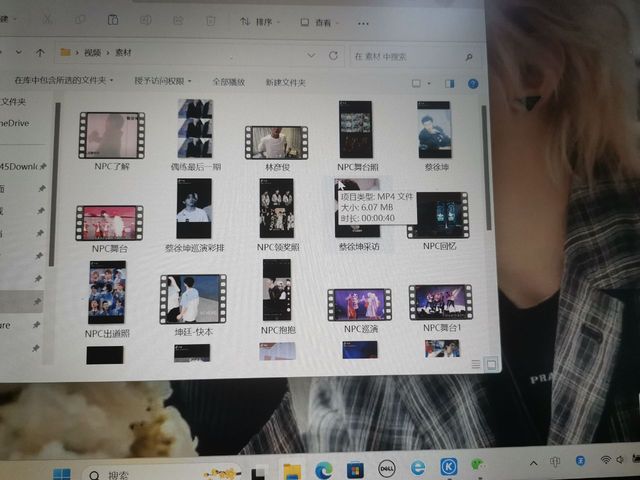The width and height of the screenshot is (640, 480).
Task: Toggle the details list view icon
Action: coord(475,365)
